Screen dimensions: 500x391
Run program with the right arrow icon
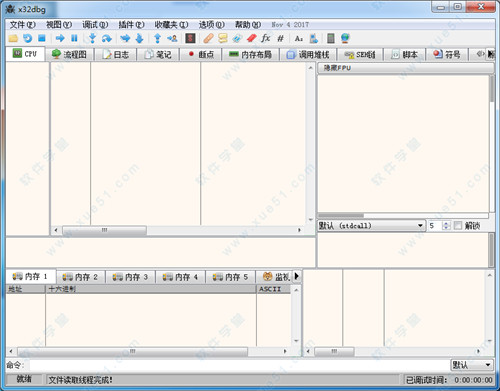tap(60, 38)
